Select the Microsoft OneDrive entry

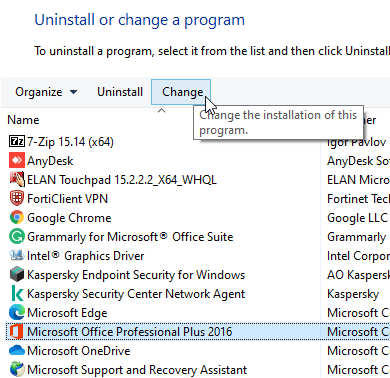79,351
